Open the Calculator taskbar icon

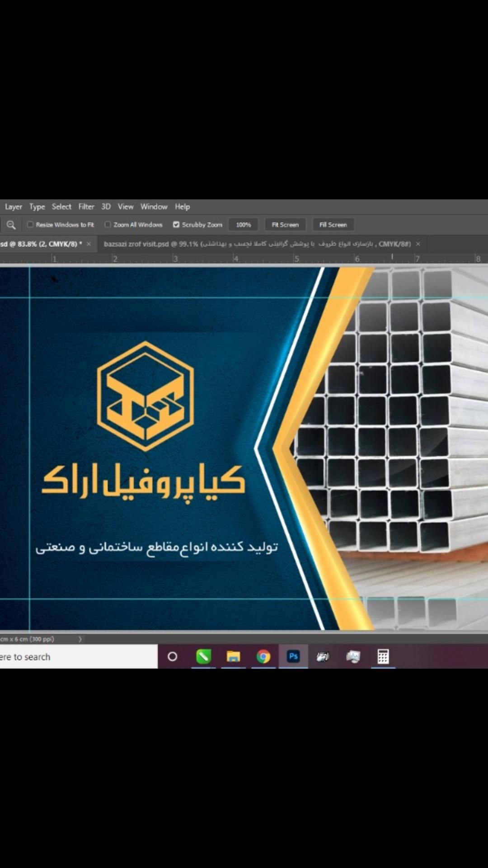383,656
